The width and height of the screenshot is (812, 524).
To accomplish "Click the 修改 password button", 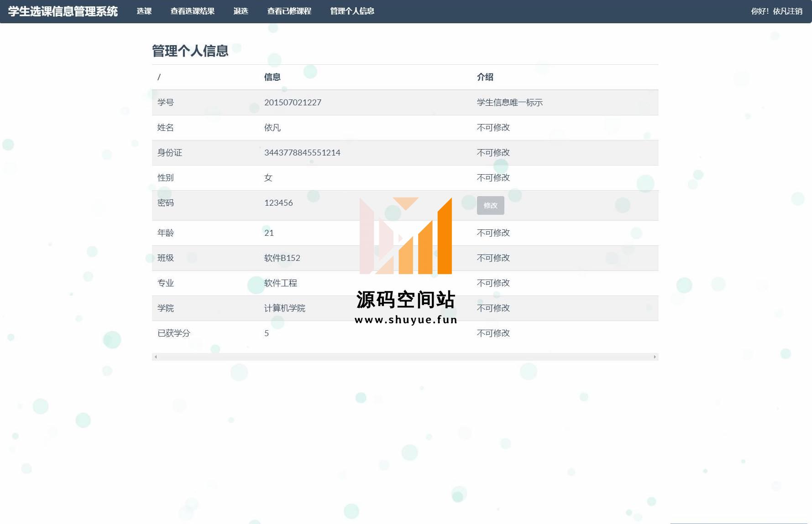I will (x=491, y=205).
